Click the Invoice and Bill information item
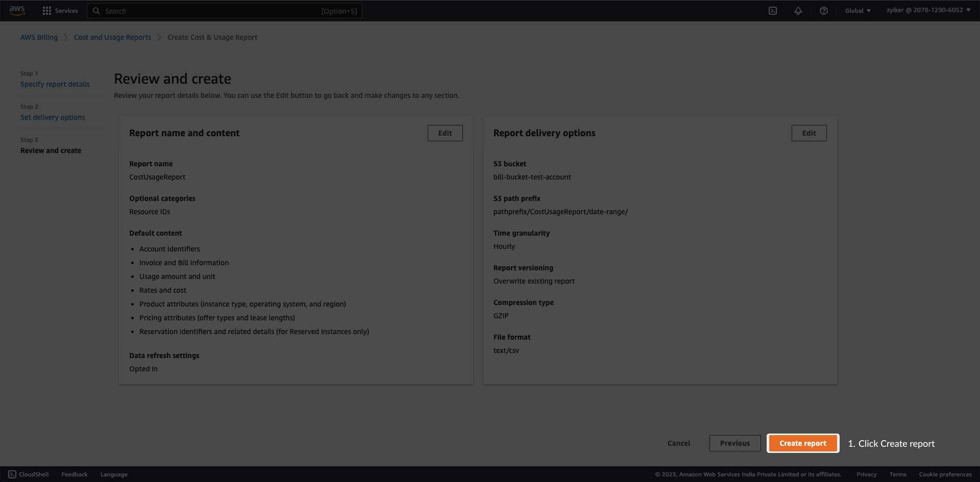 184,263
